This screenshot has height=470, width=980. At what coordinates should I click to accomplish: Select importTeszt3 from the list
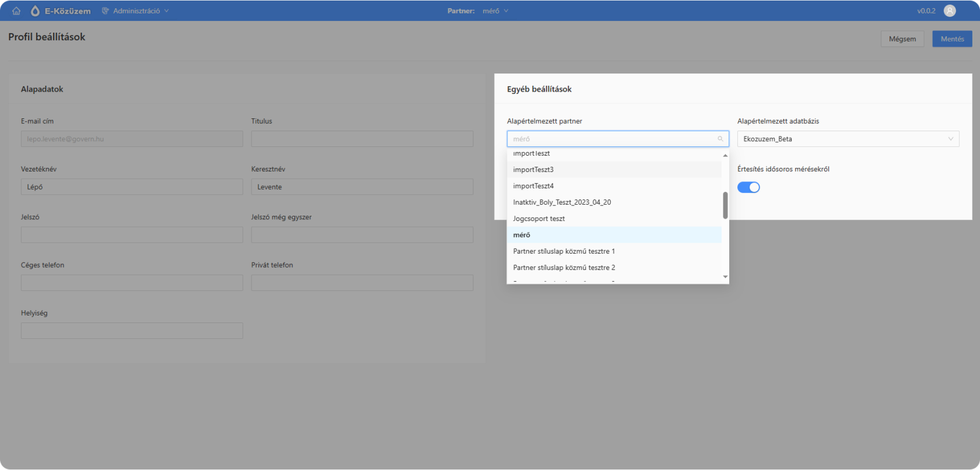click(x=533, y=170)
